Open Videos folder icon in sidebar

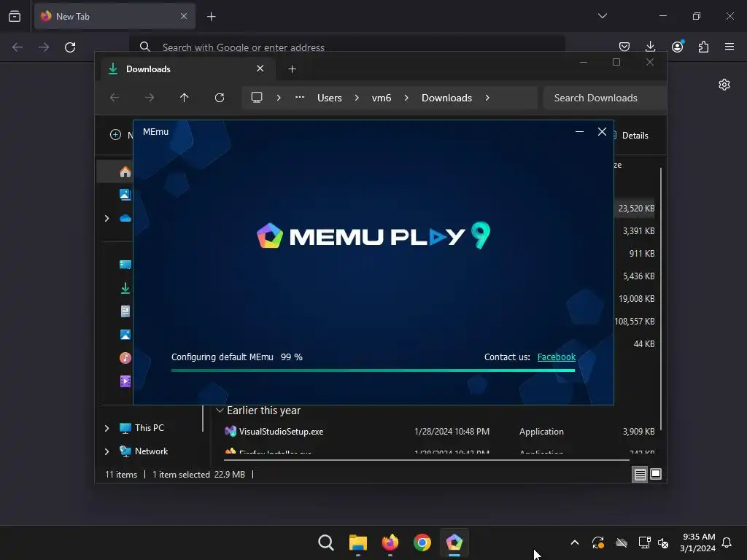125,381
